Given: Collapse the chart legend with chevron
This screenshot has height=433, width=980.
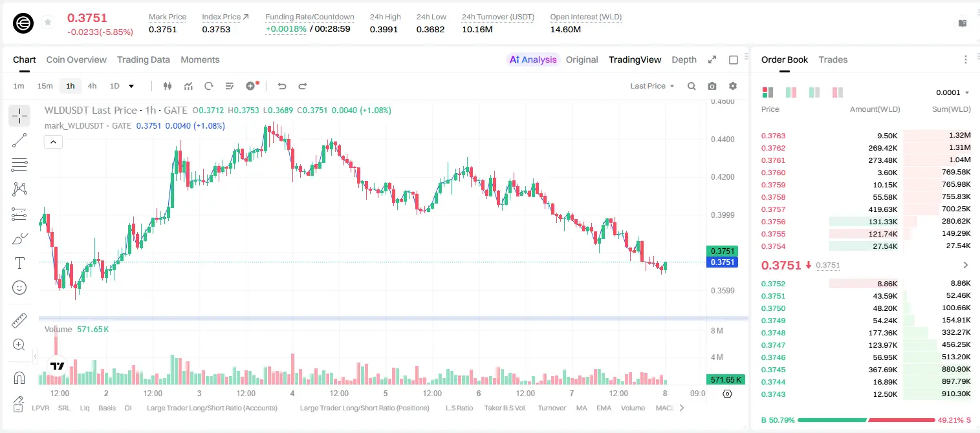Looking at the screenshot, I should pos(53,142).
